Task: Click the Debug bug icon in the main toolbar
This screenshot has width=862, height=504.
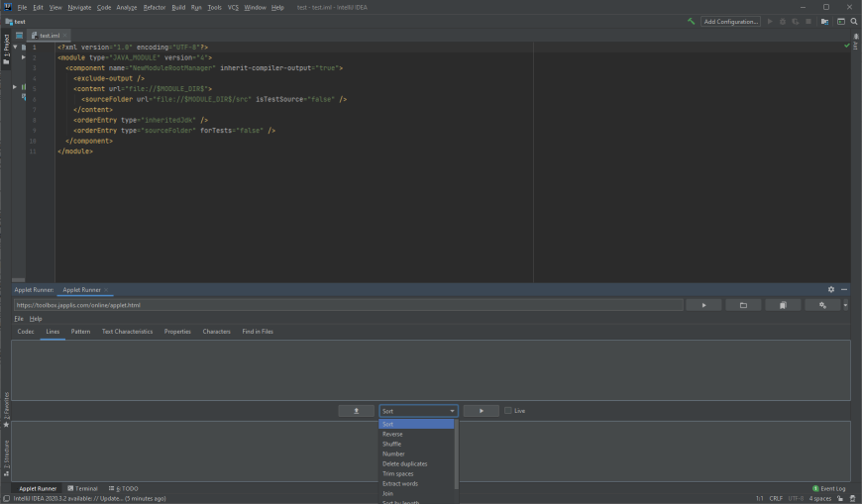Action: [x=783, y=22]
